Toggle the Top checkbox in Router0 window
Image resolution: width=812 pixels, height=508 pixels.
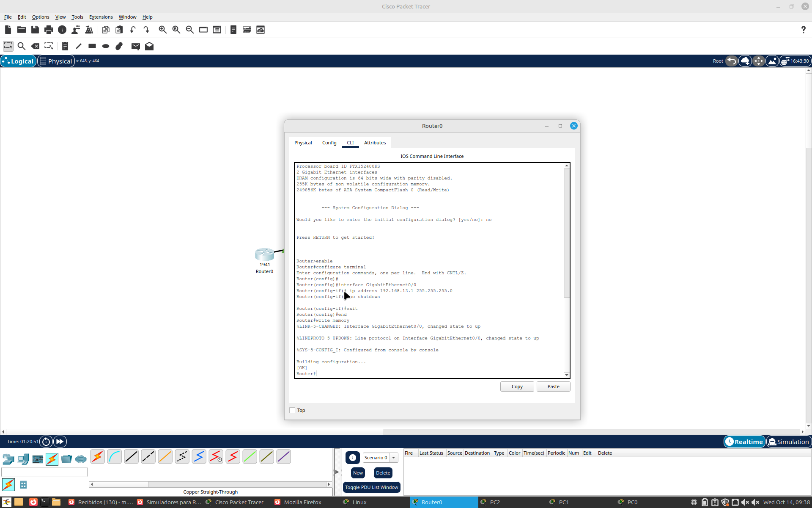(x=292, y=410)
